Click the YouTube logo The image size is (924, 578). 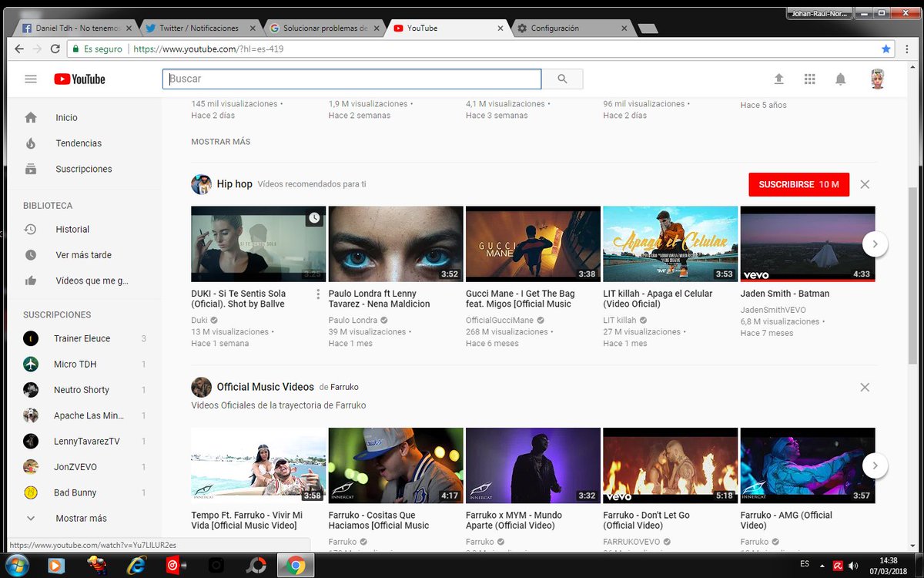(x=79, y=79)
